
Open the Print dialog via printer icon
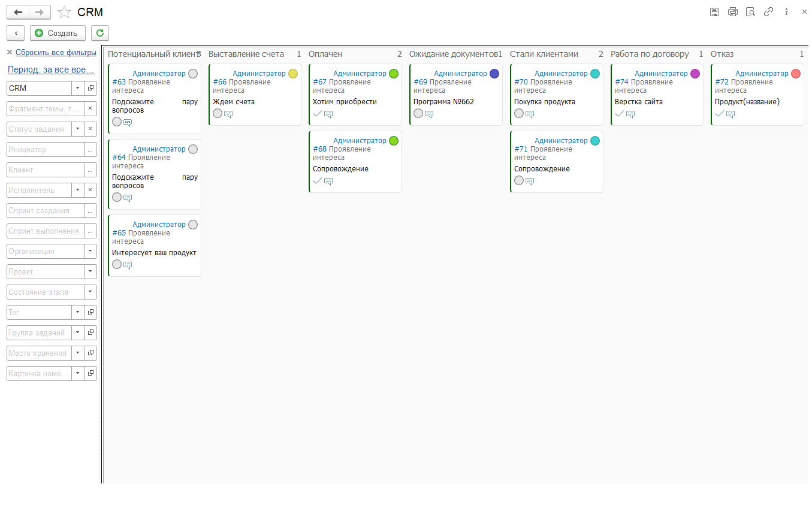732,11
